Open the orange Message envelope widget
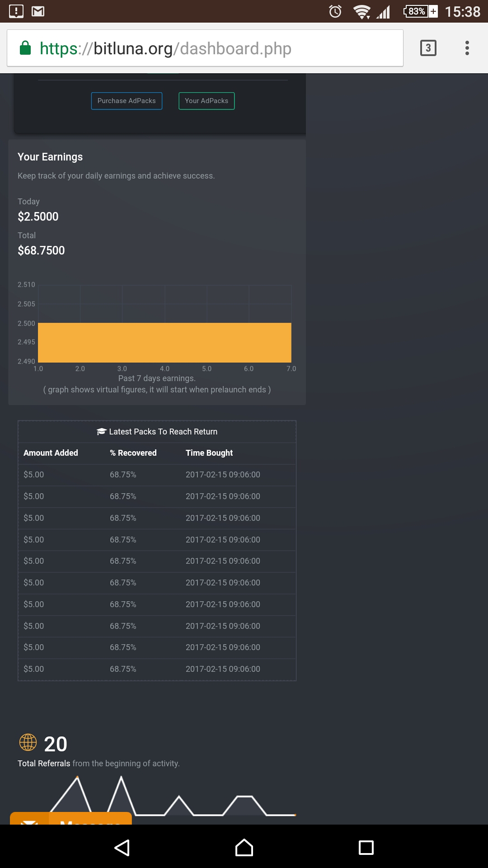This screenshot has height=868, width=488. [x=71, y=819]
